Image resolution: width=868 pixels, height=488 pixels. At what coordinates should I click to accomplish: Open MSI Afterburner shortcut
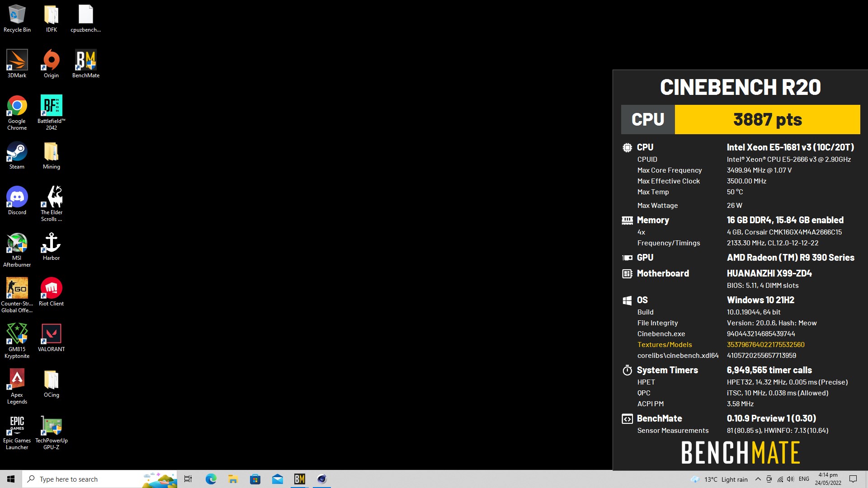[x=17, y=250]
